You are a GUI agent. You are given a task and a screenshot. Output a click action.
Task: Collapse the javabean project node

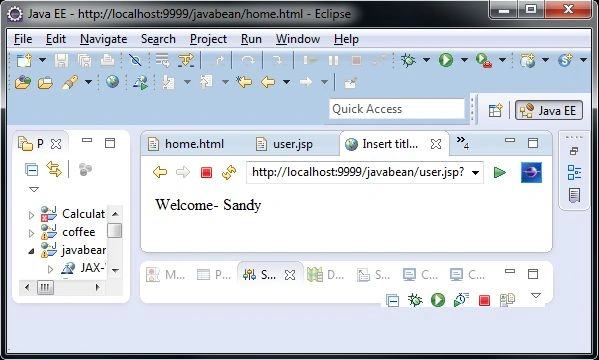tap(32, 251)
